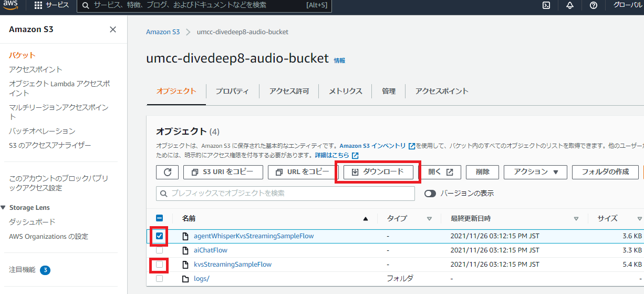Open the グローバル region dropdown
Screen dimensions: 644x294
tap(628, 5)
